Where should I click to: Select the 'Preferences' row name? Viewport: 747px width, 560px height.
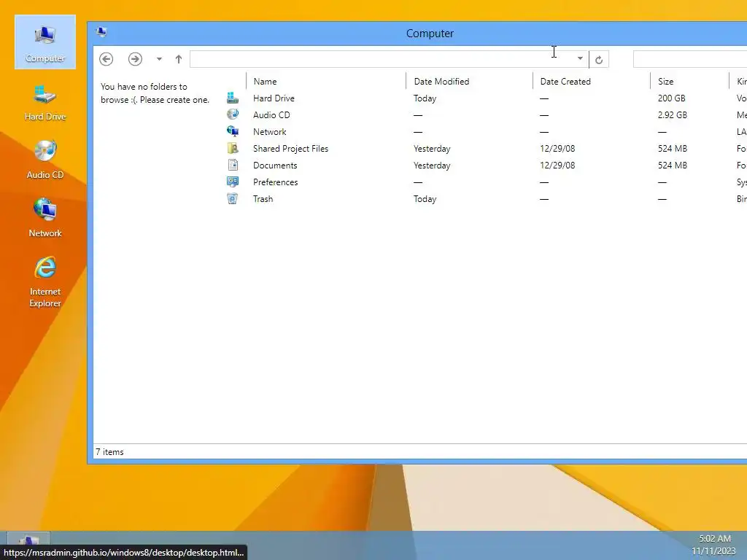tap(275, 182)
